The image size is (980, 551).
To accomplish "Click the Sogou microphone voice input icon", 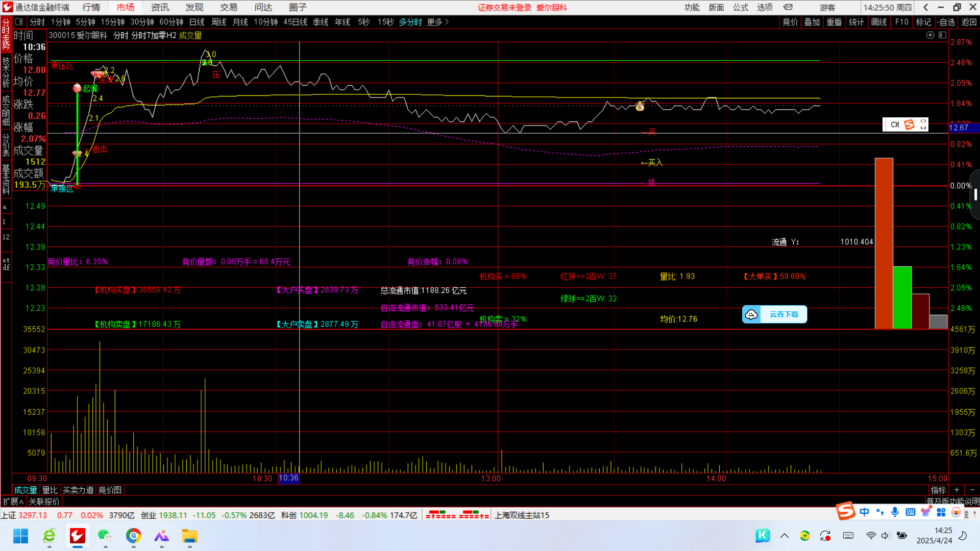I will click(x=895, y=512).
